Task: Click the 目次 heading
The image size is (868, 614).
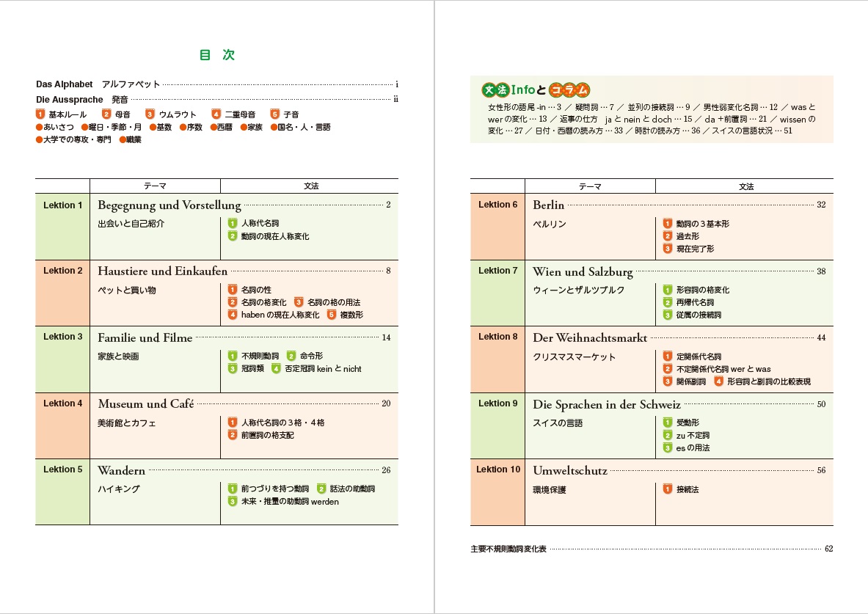Action: point(216,55)
